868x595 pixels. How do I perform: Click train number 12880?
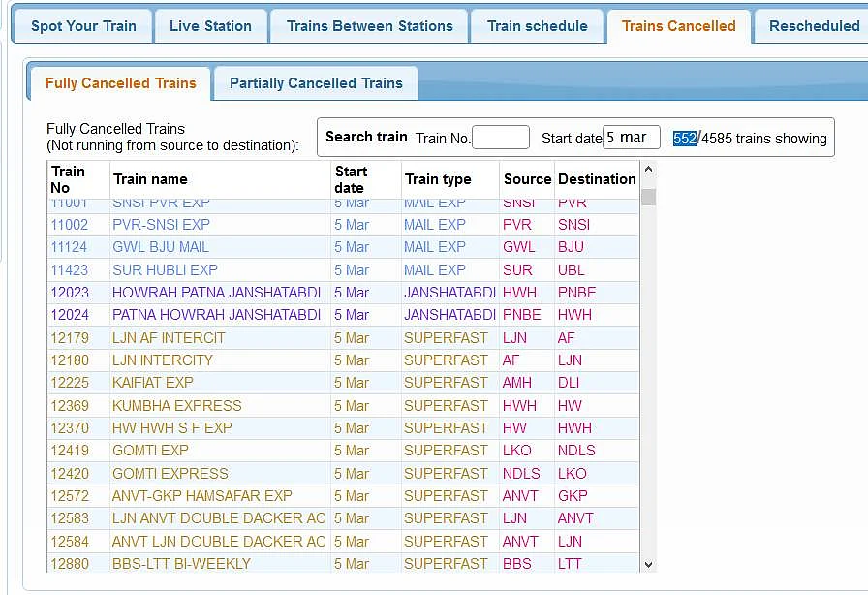click(x=69, y=563)
